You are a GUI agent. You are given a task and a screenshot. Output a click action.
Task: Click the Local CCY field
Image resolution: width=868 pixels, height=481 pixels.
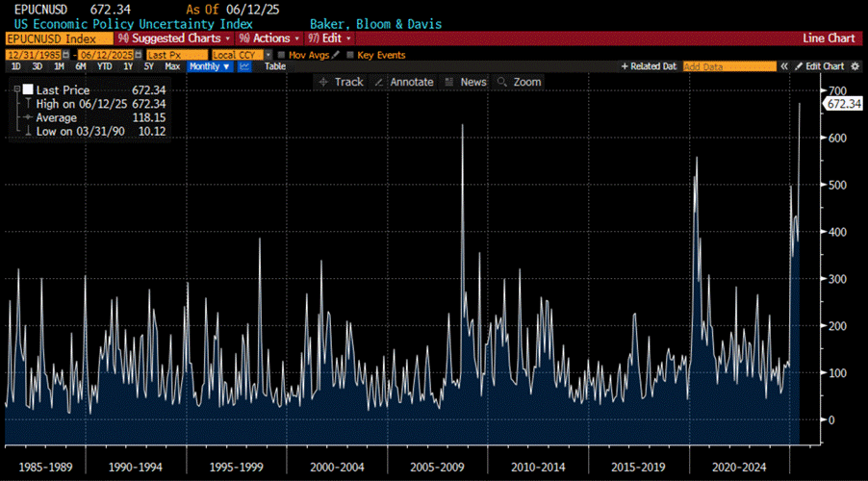(238, 55)
